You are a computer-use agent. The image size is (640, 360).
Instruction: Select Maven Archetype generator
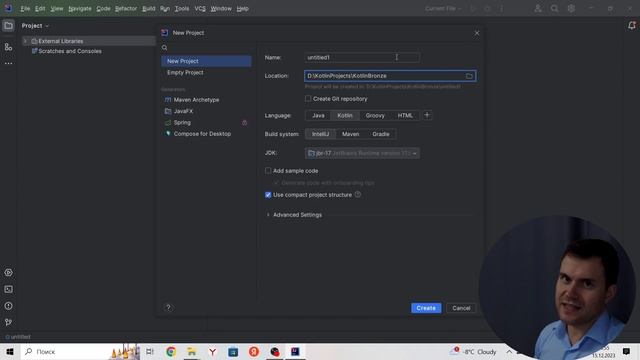coord(196,100)
